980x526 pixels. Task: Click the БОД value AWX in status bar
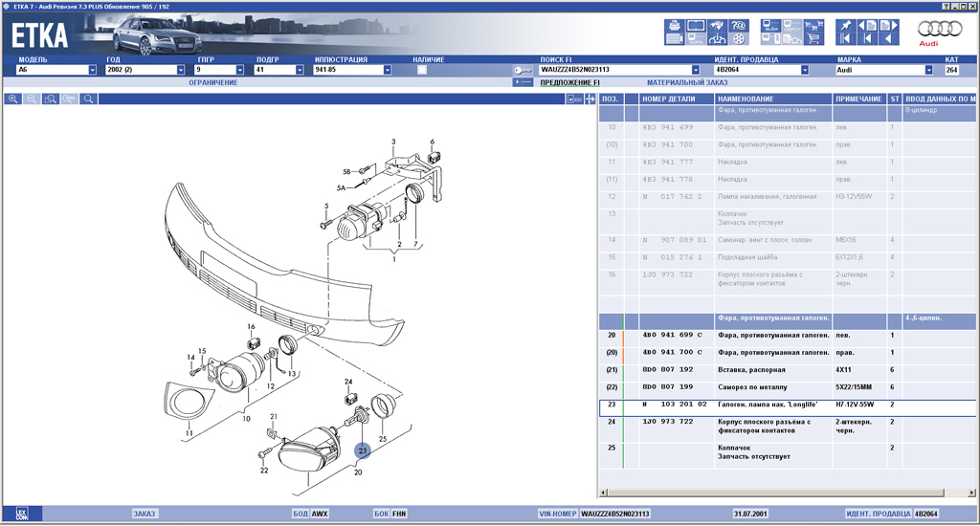pos(320,515)
